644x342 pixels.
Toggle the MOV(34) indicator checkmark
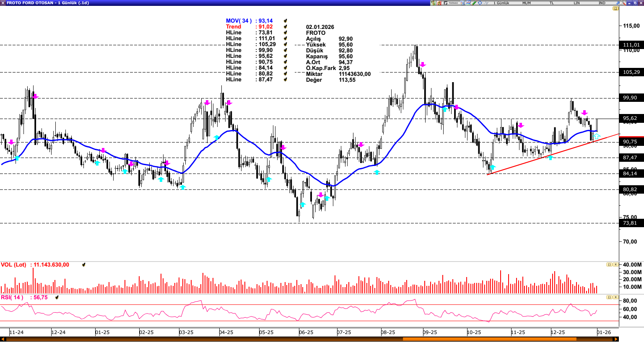[x=286, y=21]
